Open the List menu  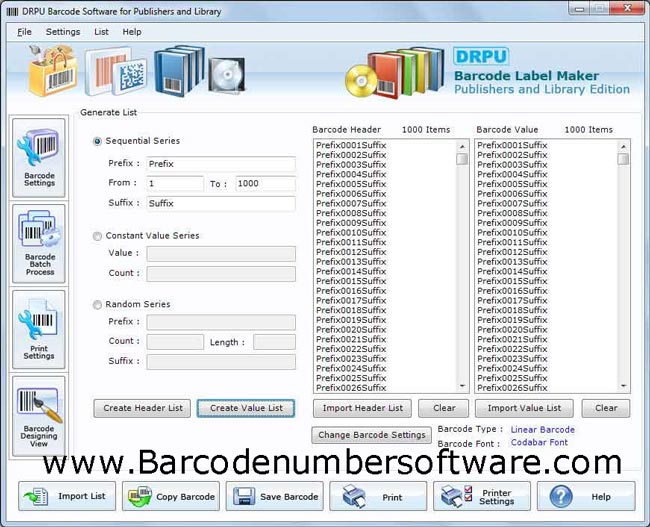101,32
